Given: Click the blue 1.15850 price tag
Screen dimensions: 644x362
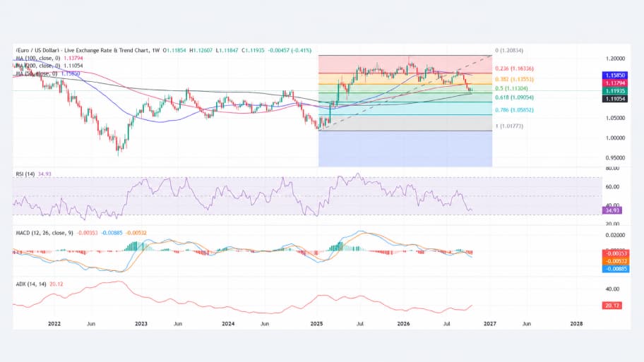Looking at the screenshot, I should (615, 76).
